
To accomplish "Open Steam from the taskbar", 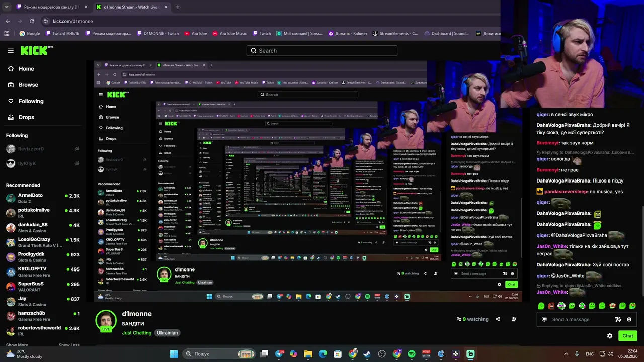I will (x=367, y=354).
